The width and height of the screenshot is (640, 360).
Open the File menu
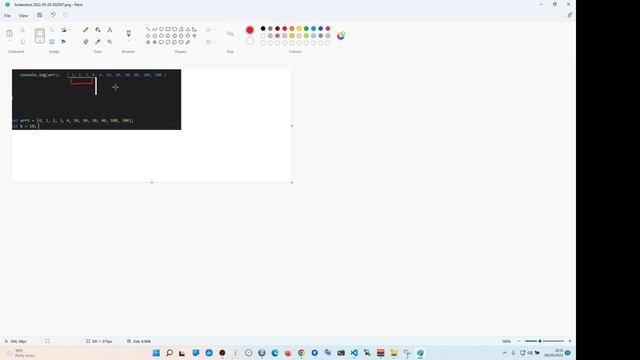click(x=7, y=16)
